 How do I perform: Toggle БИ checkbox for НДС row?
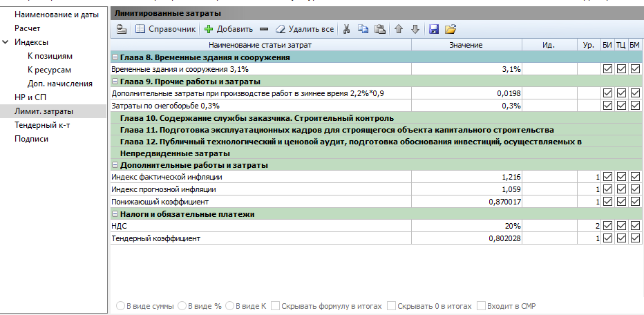point(607,226)
